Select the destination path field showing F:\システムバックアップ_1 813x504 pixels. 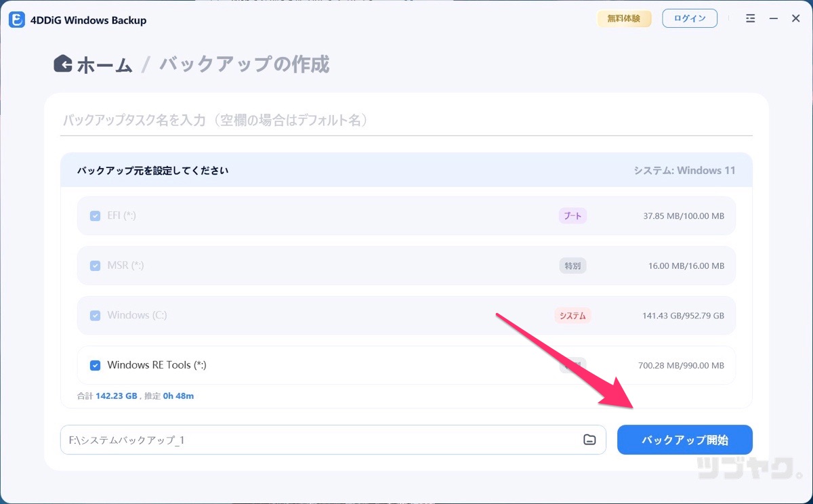pyautogui.click(x=203, y=440)
